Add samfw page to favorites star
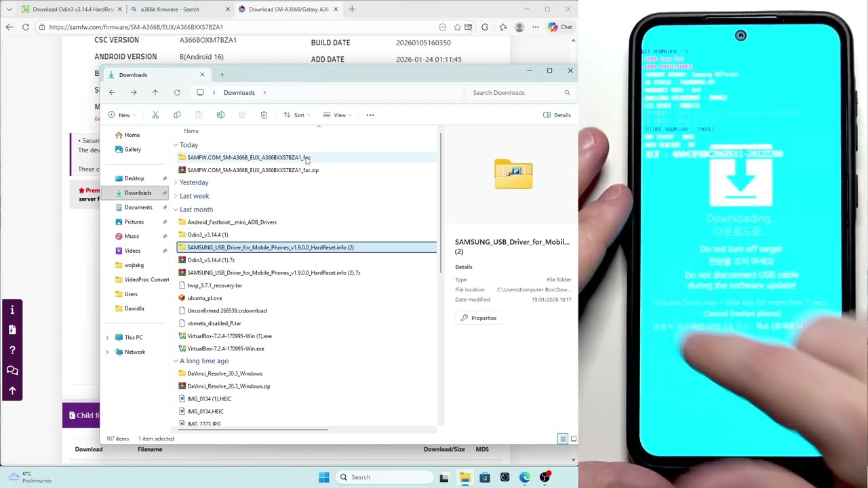Screen dimensions: 868x488 pos(458,27)
